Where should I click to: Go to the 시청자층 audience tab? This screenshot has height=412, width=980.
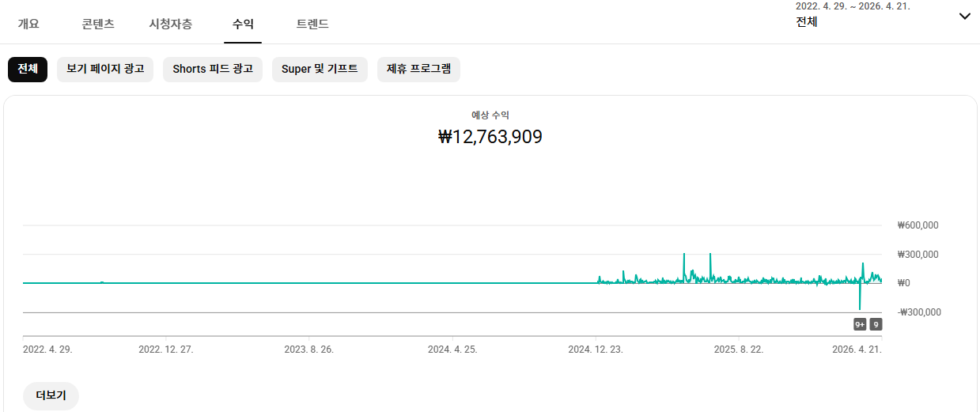coord(170,24)
